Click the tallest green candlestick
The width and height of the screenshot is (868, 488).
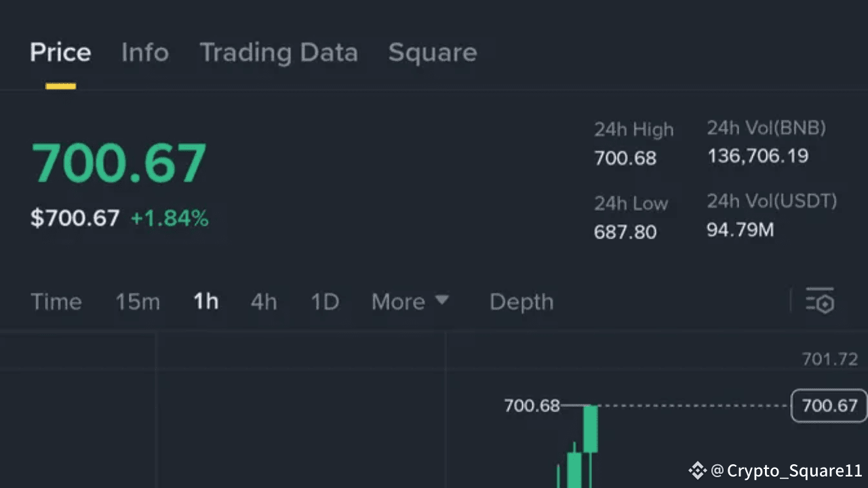(x=591, y=428)
